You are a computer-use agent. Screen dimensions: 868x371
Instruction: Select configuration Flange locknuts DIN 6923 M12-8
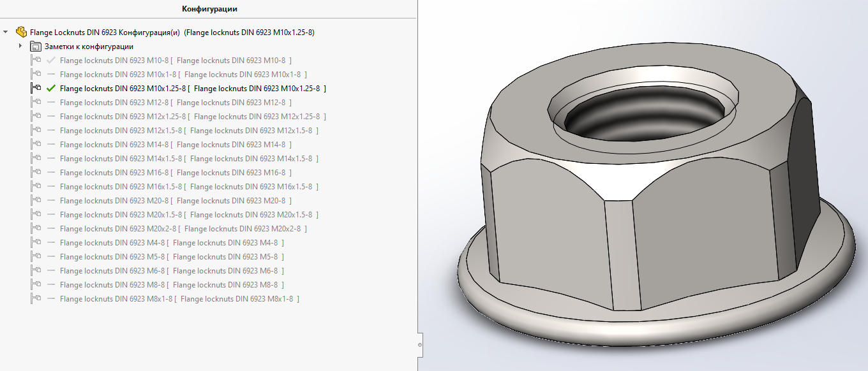tap(176, 103)
